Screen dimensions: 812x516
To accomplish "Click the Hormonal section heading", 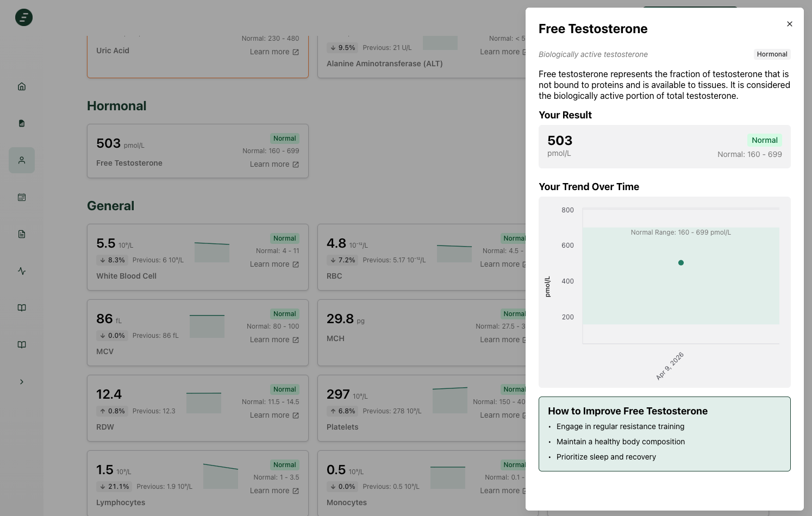I will (117, 106).
